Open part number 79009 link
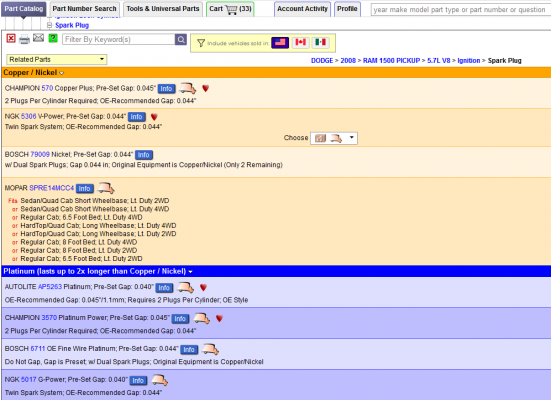The height and width of the screenshot is (400, 551). [x=40, y=154]
